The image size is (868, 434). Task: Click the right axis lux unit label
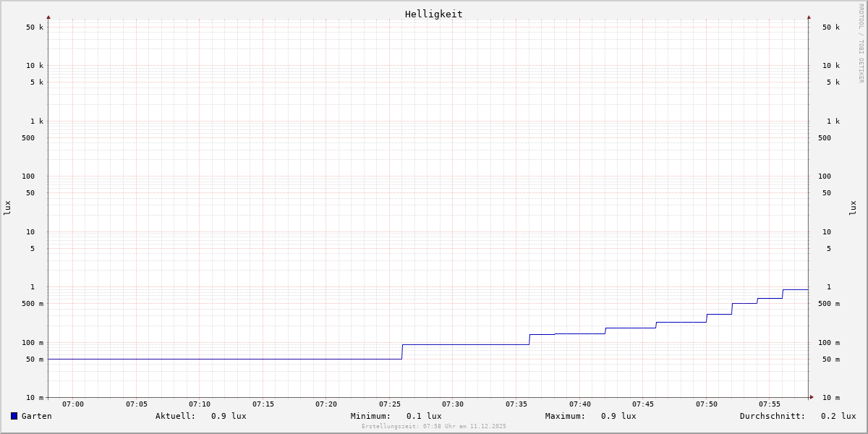853,208
